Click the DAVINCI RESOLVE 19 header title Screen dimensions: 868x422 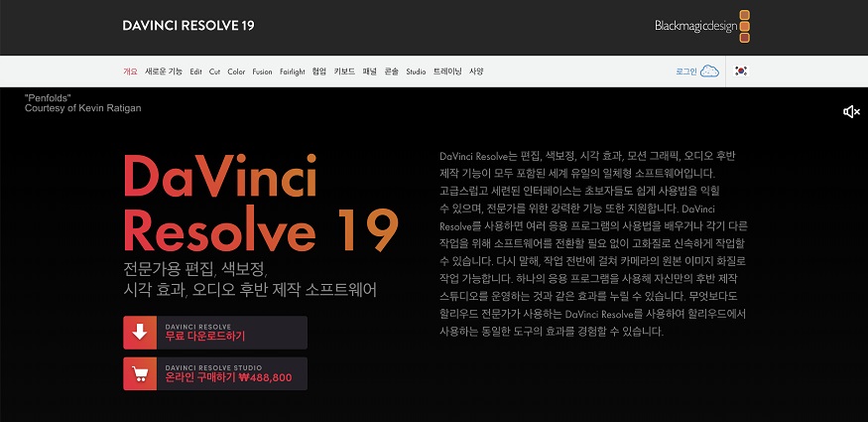click(188, 26)
